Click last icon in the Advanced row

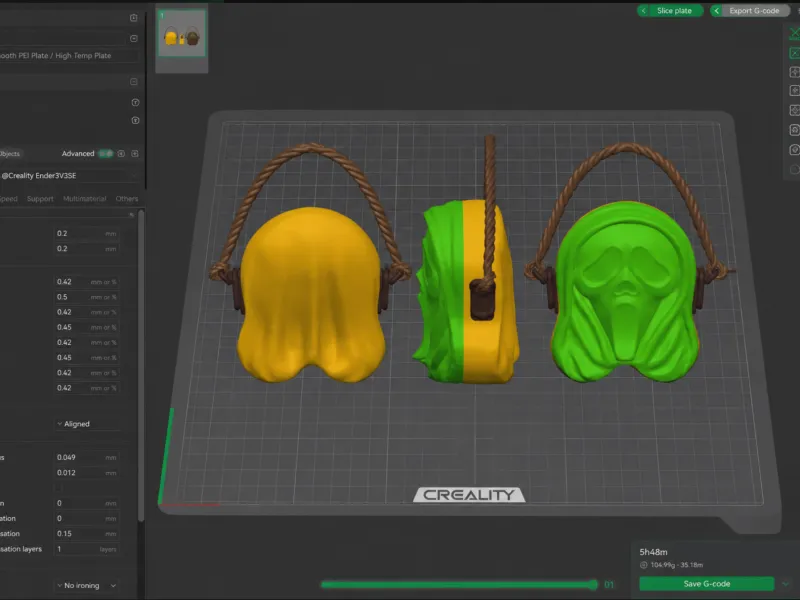pyautogui.click(x=135, y=154)
